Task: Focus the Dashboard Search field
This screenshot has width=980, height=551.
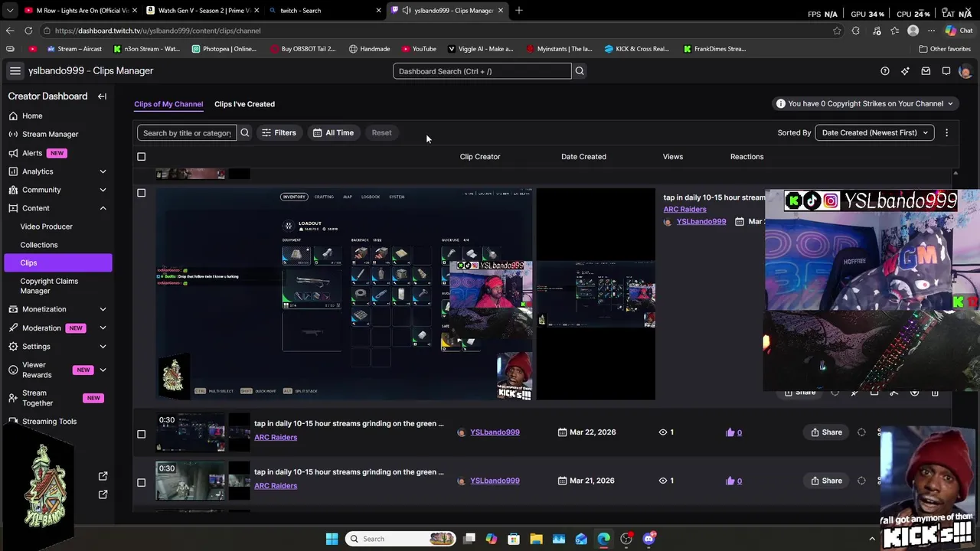Action: point(482,71)
